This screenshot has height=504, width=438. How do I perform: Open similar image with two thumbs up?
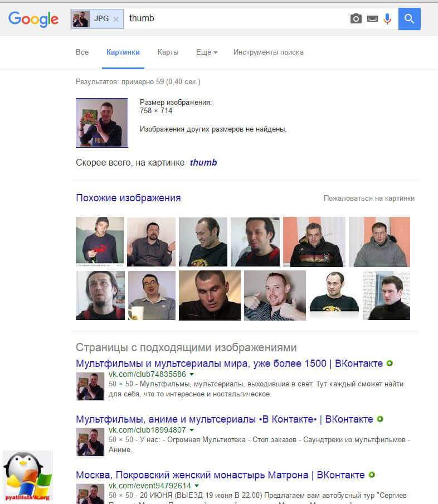275,295
